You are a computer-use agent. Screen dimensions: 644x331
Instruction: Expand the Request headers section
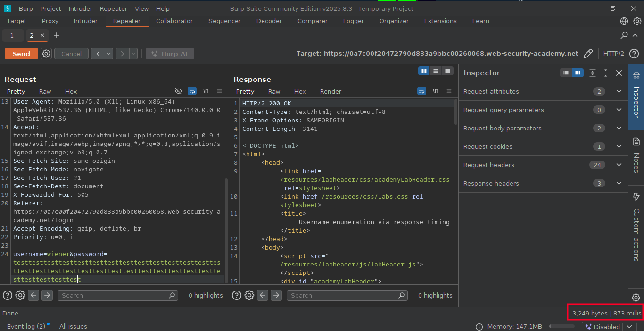(x=619, y=165)
